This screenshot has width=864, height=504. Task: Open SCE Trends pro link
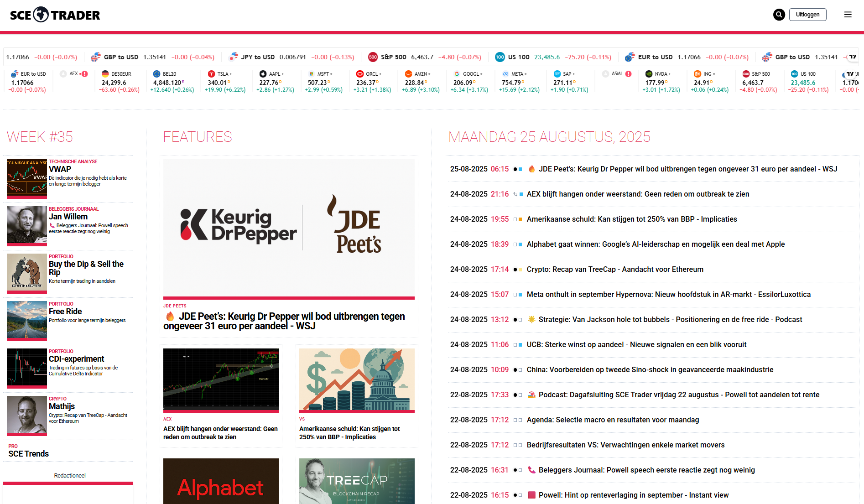click(28, 454)
